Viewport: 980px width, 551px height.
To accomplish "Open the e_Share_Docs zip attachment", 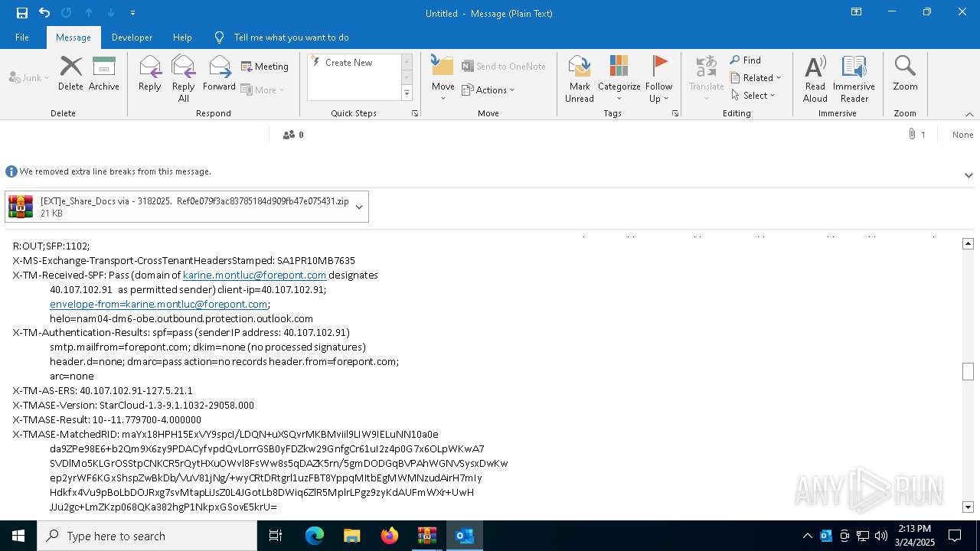I will coord(178,207).
